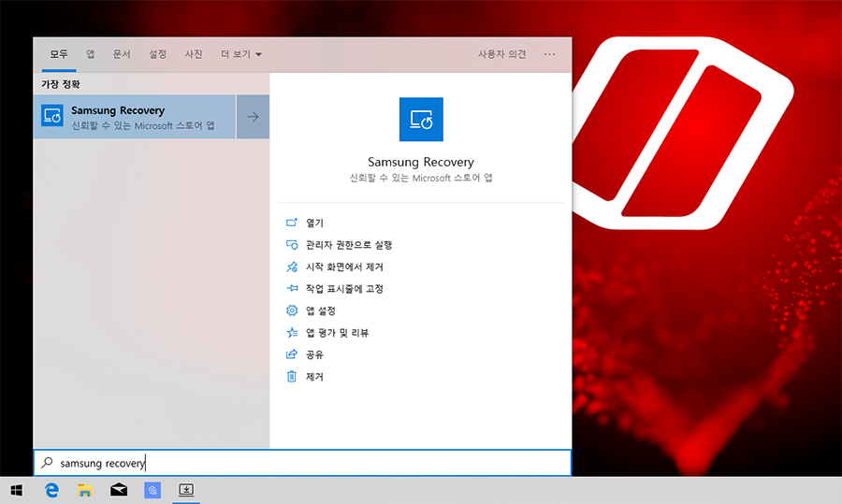The width and height of the screenshot is (842, 504).
Task: Open File Explorer from taskbar
Action: (x=85, y=490)
